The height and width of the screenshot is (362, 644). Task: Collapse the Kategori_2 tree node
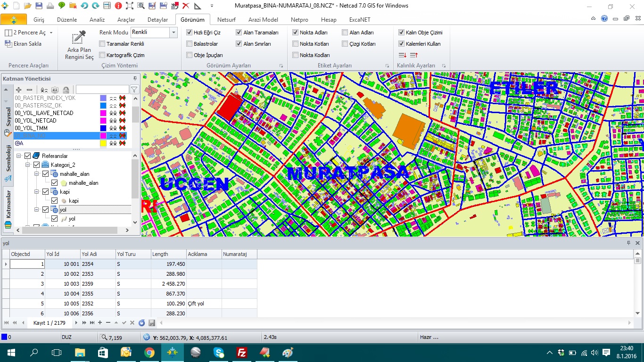[27, 165]
